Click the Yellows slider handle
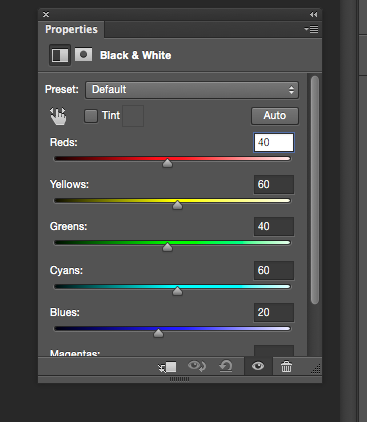Screen dimensions: 367x422 177,205
